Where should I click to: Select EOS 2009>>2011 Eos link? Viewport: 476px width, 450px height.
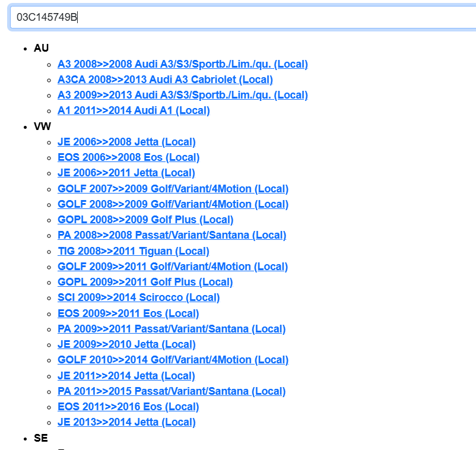pos(128,313)
